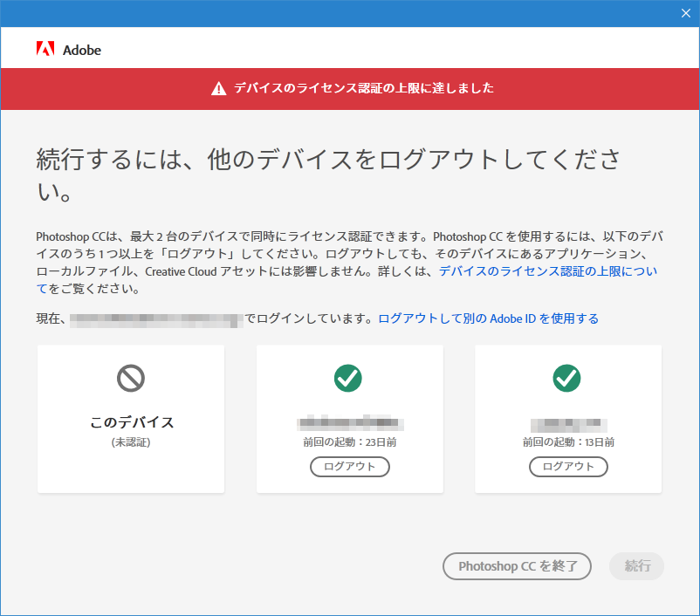Click the Adobe wordmark text
This screenshot has height=616, width=700.
(82, 50)
